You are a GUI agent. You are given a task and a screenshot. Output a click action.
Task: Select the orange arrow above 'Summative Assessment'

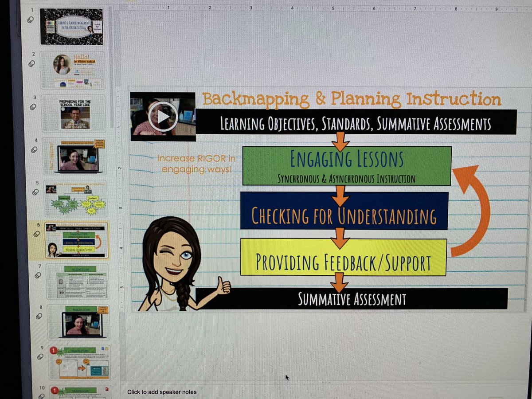click(x=340, y=283)
